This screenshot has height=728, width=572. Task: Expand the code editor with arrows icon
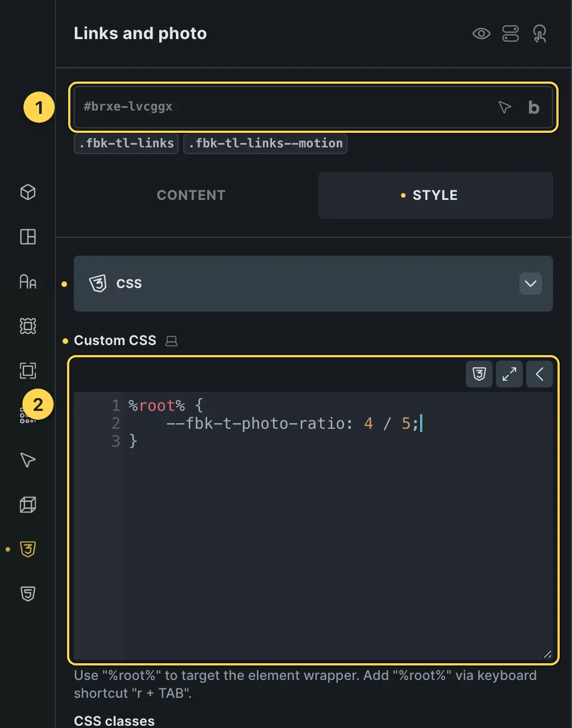point(509,374)
